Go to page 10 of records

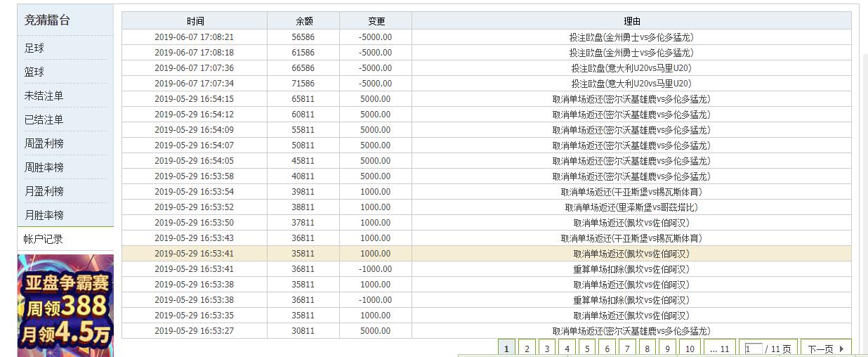pyautogui.click(x=690, y=349)
